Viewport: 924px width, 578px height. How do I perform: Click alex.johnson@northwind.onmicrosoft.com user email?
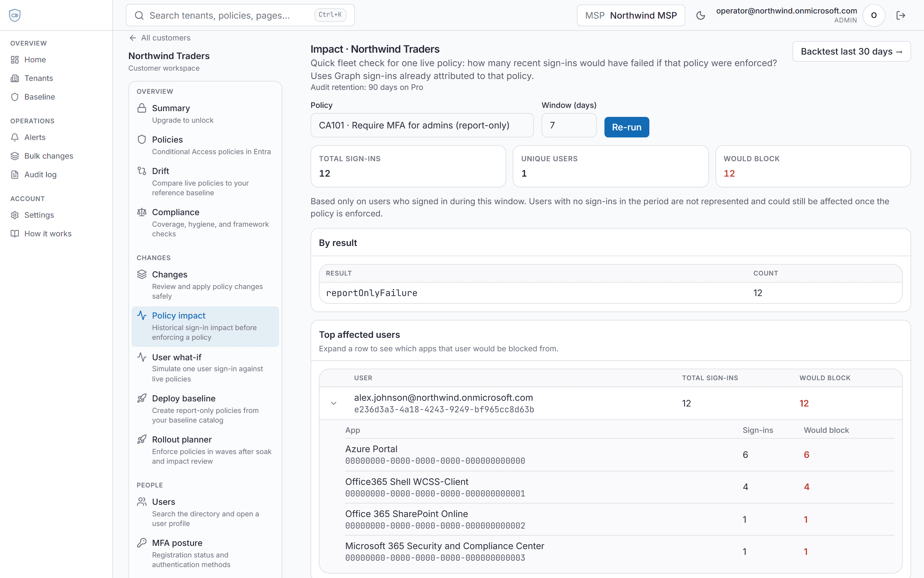(x=443, y=398)
